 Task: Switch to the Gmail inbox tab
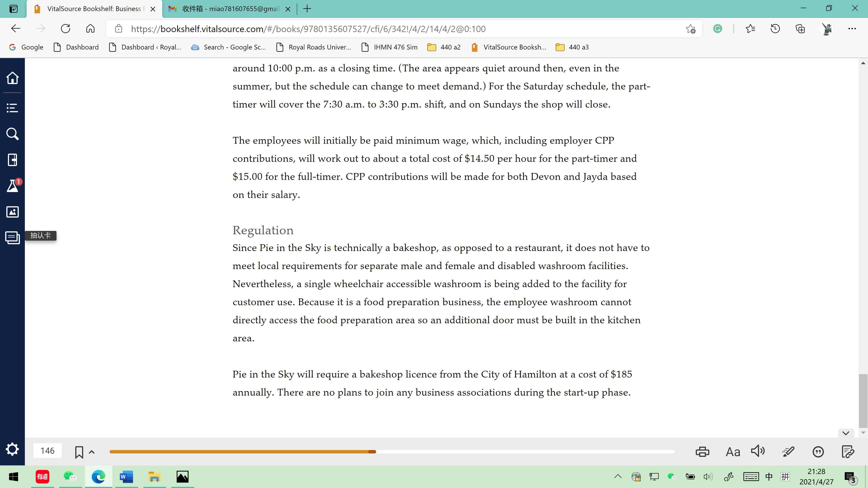(x=229, y=9)
